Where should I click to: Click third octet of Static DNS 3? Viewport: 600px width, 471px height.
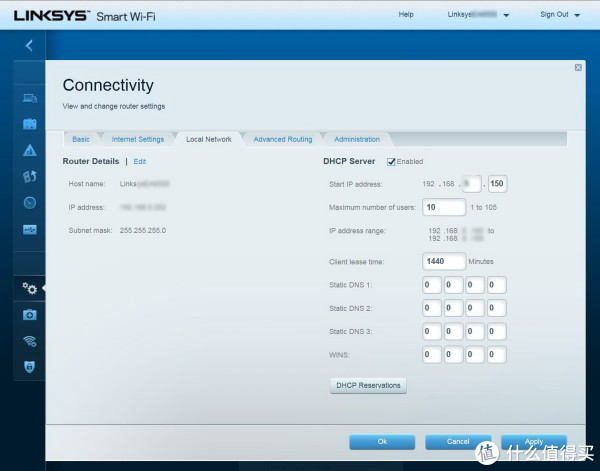tap(475, 331)
